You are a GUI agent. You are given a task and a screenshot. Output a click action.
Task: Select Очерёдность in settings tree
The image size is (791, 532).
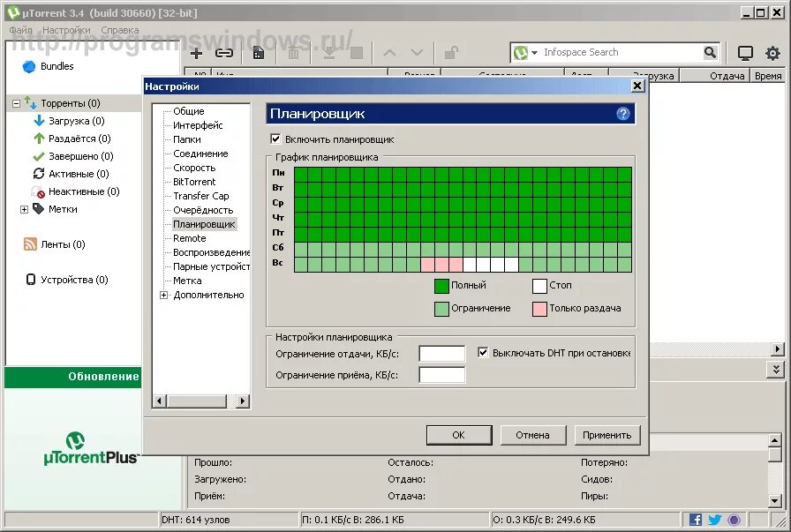tap(203, 210)
